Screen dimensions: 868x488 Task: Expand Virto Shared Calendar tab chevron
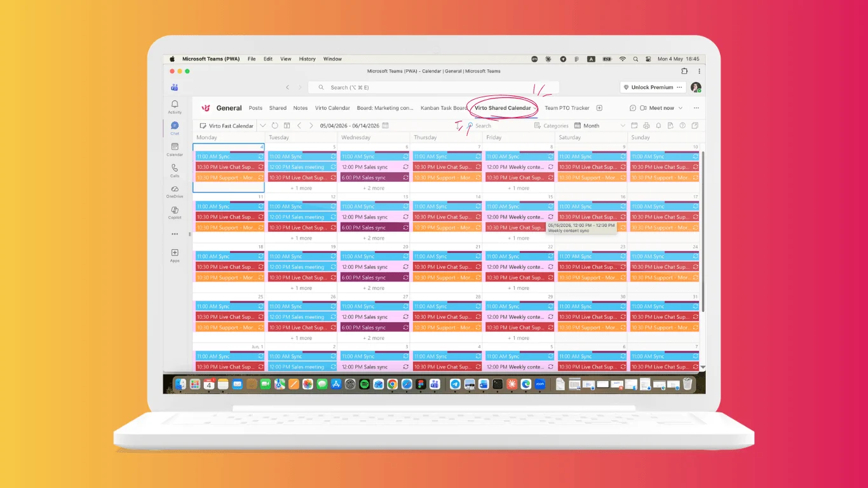tap(536, 108)
